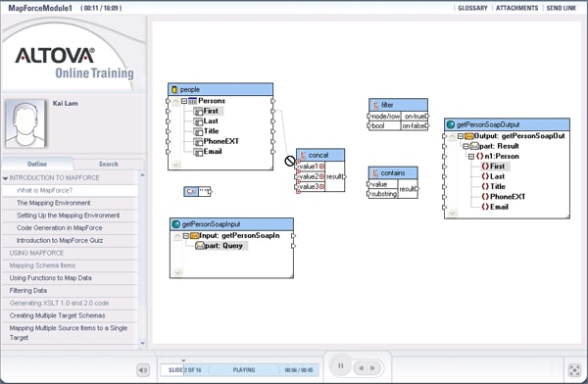Click the First field icon in people

coord(198,112)
